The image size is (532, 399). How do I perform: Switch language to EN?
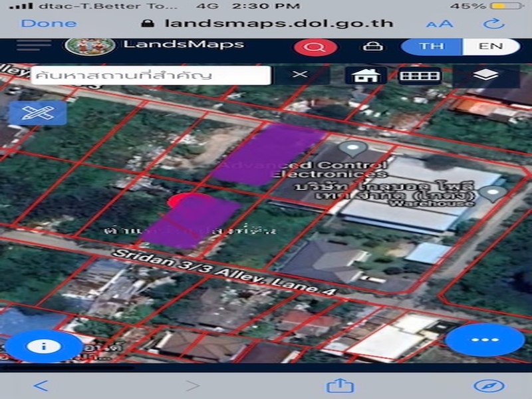click(492, 47)
